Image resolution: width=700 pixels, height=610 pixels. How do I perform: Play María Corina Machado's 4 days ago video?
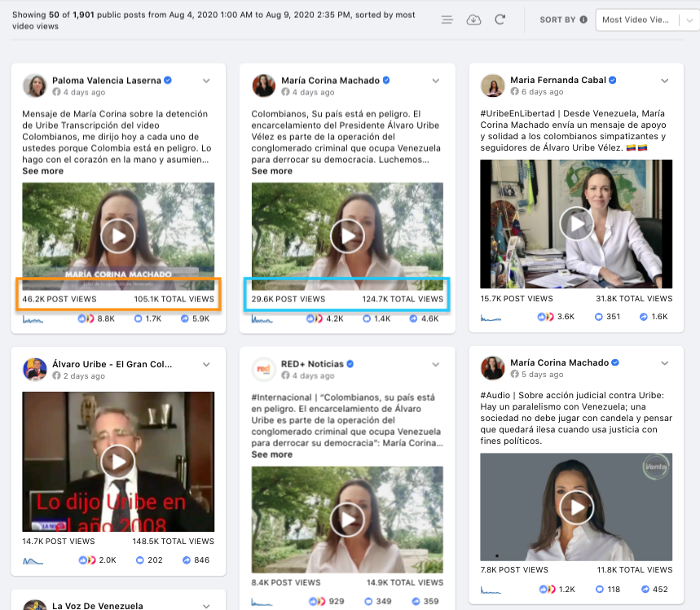[347, 236]
